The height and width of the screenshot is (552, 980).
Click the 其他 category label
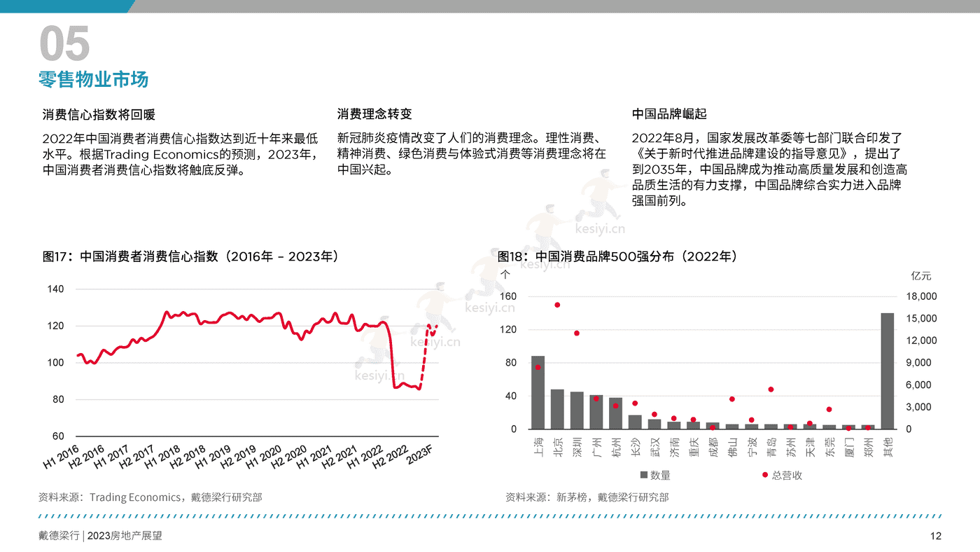[888, 447]
